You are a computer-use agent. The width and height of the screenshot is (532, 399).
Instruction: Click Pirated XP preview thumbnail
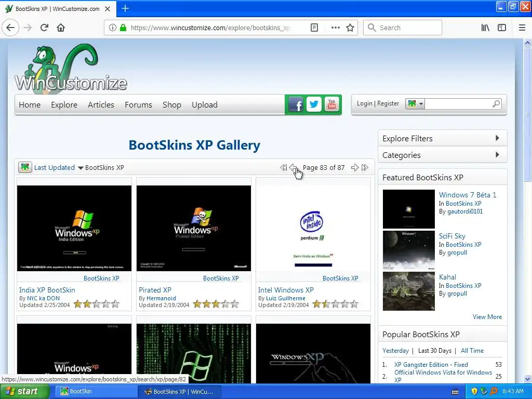pyautogui.click(x=193, y=228)
